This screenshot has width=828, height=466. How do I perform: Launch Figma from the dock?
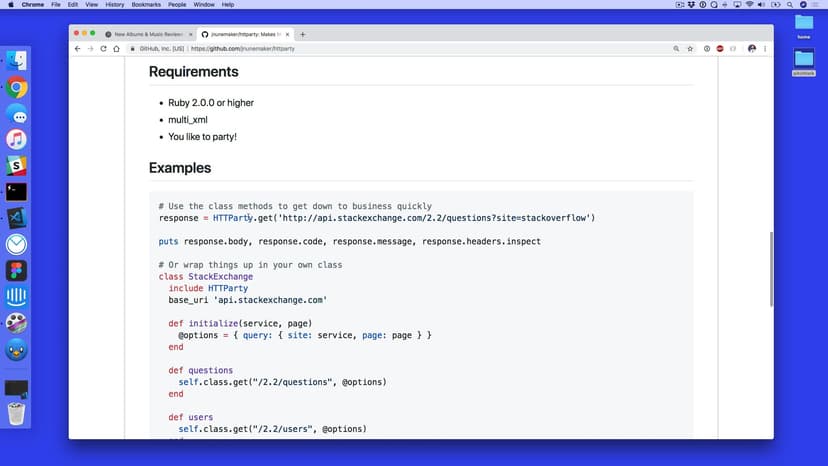[16, 270]
